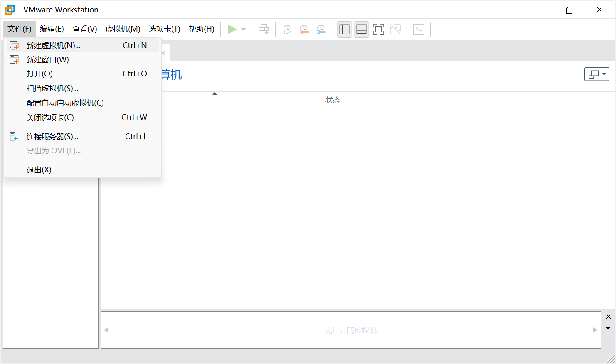Select 退出(X) to exit the application
The image size is (616, 364).
(x=82, y=170)
